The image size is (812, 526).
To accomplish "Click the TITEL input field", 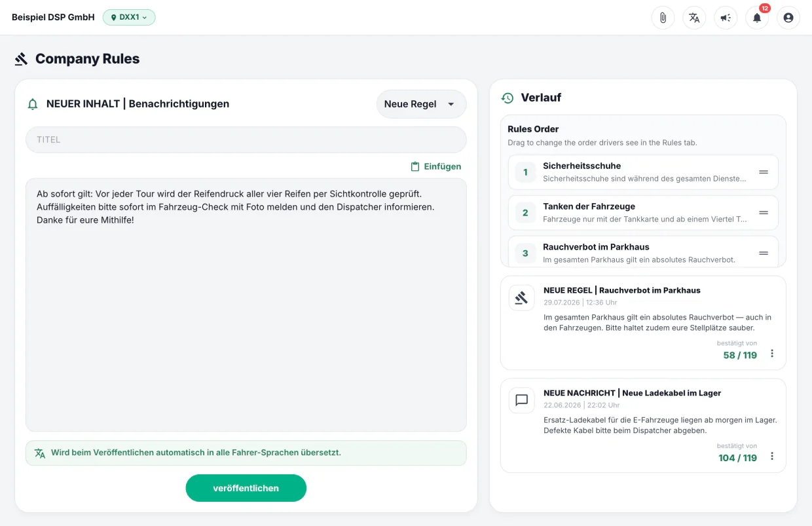I will [246, 140].
